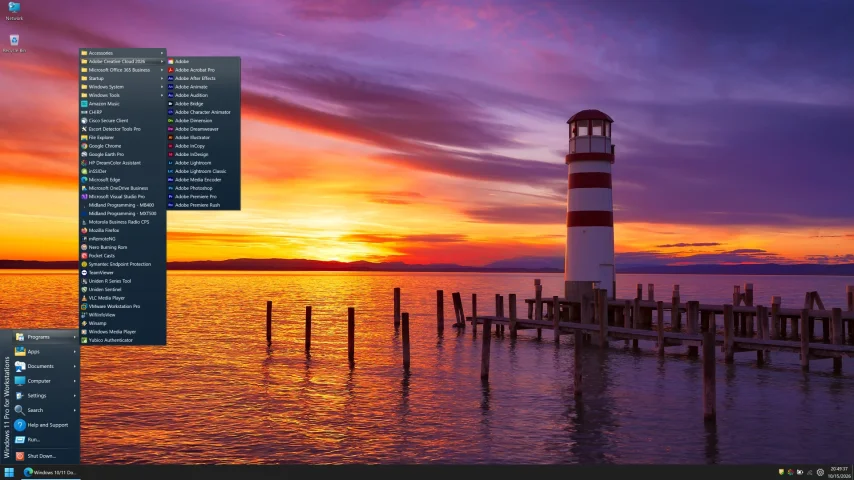Screen dimensions: 854x480
Task: Choose Microsoft OneDrive Business entry
Action: [123, 188]
